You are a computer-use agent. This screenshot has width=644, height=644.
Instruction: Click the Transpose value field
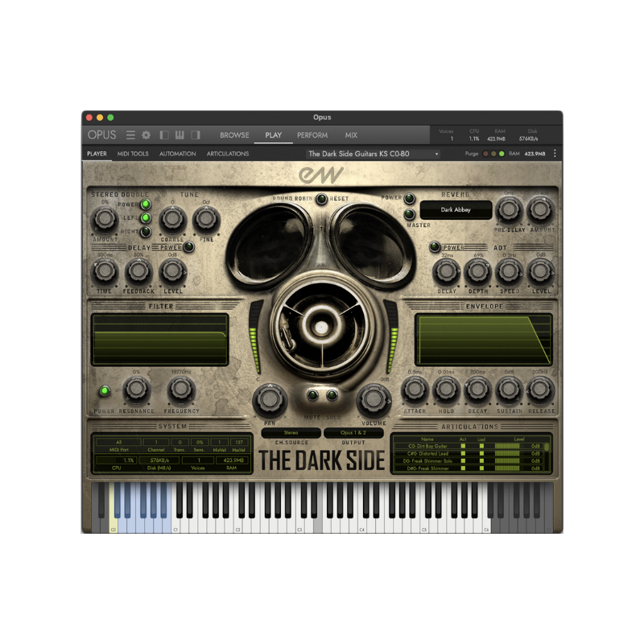point(180,442)
